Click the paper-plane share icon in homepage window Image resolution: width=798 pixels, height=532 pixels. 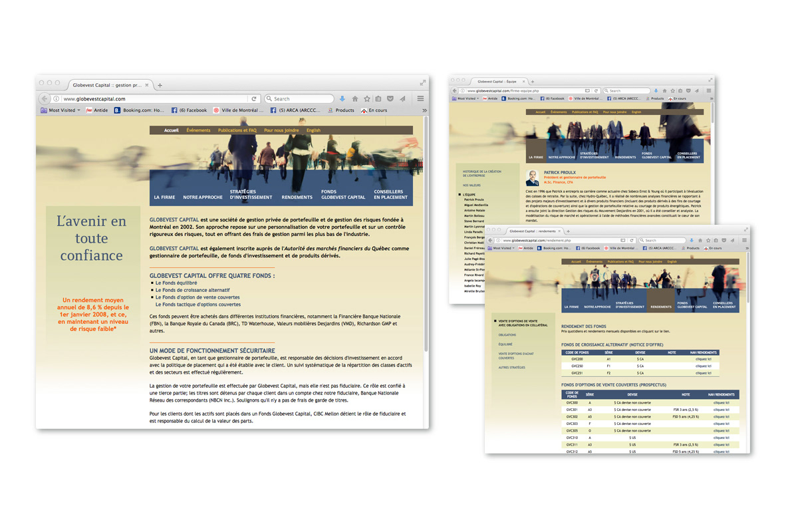[403, 98]
